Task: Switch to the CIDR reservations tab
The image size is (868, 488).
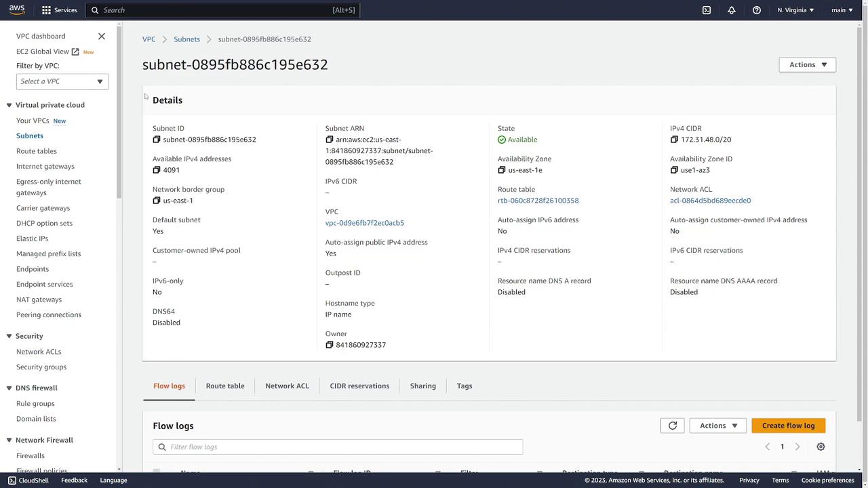Action: (x=359, y=386)
